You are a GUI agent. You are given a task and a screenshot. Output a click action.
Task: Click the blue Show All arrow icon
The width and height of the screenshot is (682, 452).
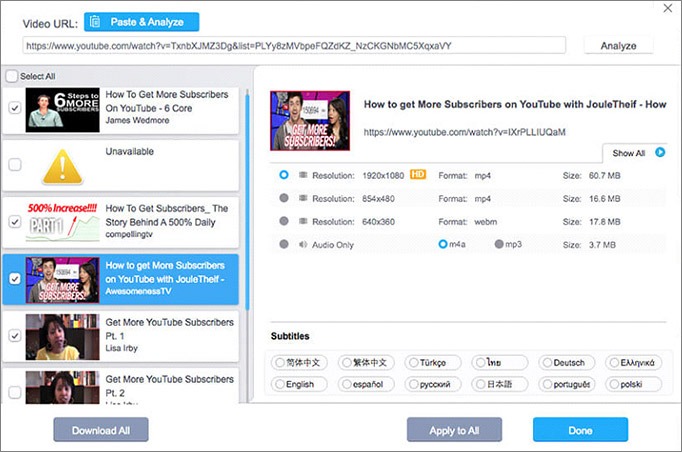660,152
